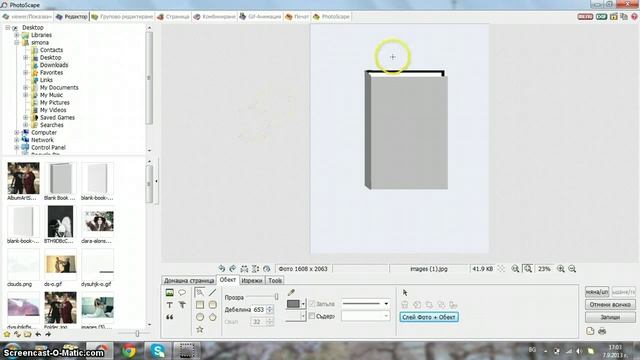Select the polygon shape tool
This screenshot has height=360, width=640.
213,317
